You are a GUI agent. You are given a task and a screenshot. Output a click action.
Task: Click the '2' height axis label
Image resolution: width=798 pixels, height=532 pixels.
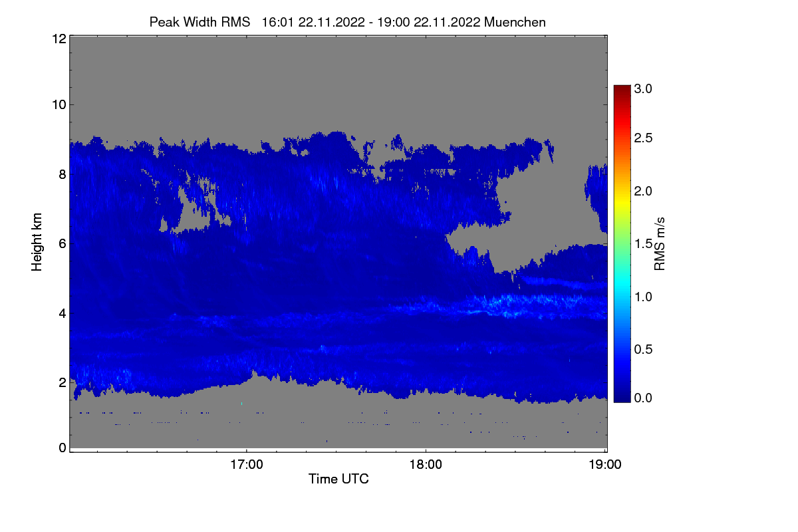[x=63, y=382]
